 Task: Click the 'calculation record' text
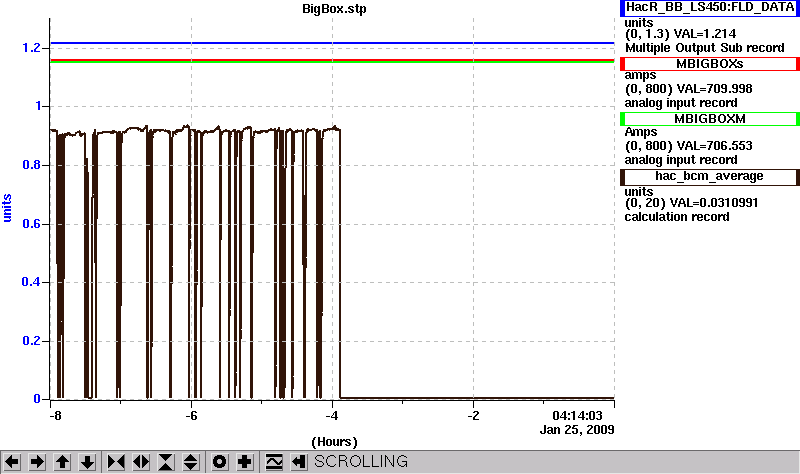(x=677, y=217)
